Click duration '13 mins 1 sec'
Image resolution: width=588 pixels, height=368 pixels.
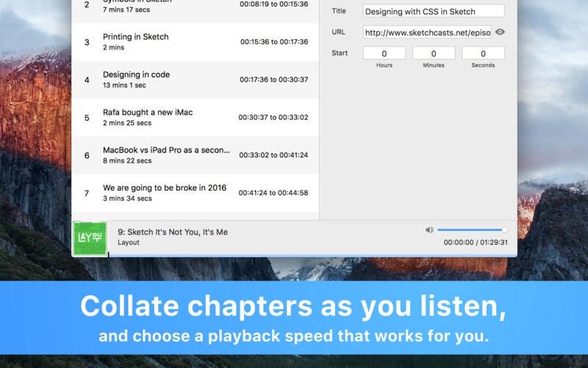pos(124,85)
